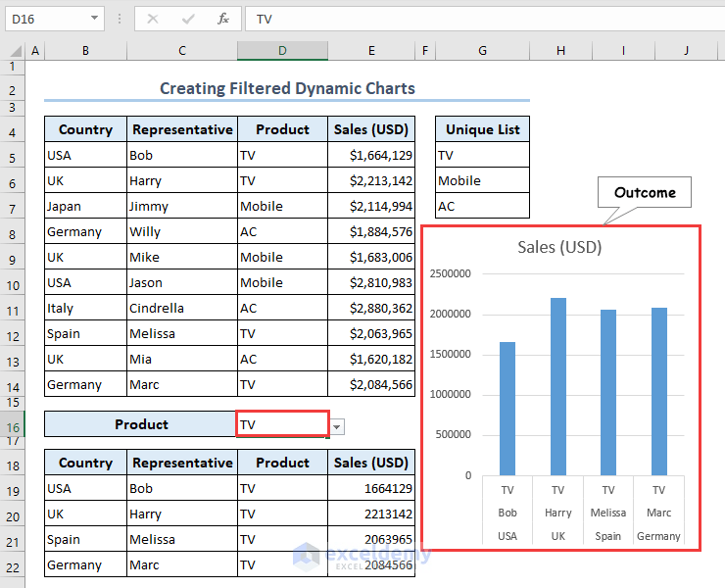725x588 pixels.
Task: Click the Enter checkmark formula bar icon
Action: (x=188, y=19)
